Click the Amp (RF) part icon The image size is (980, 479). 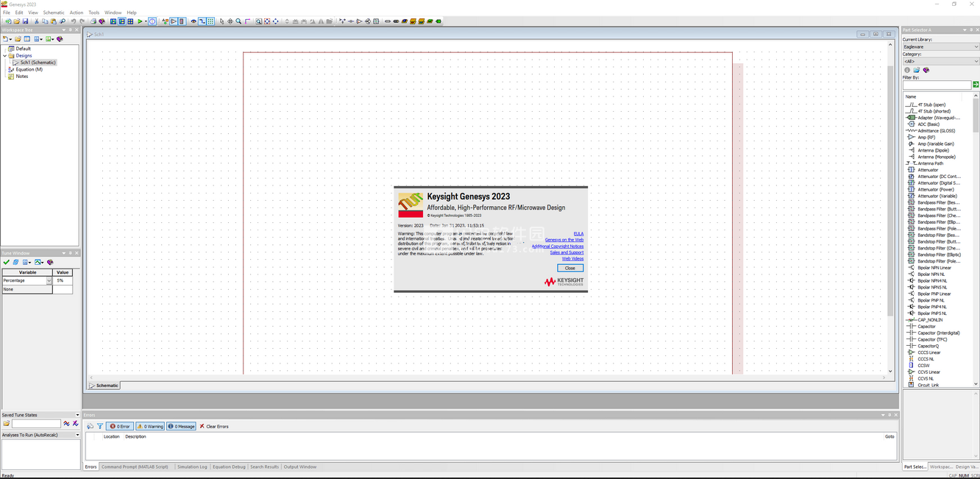(911, 138)
